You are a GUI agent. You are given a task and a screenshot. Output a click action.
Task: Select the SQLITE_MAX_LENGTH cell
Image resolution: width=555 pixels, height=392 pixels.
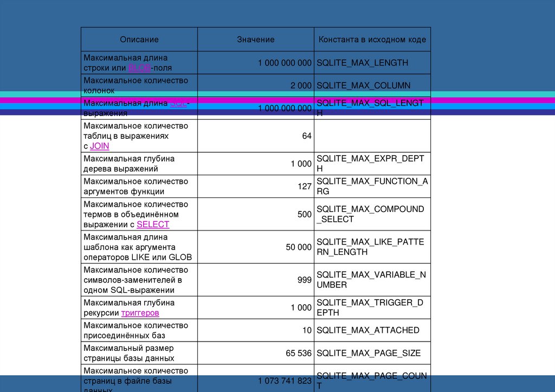coord(362,63)
